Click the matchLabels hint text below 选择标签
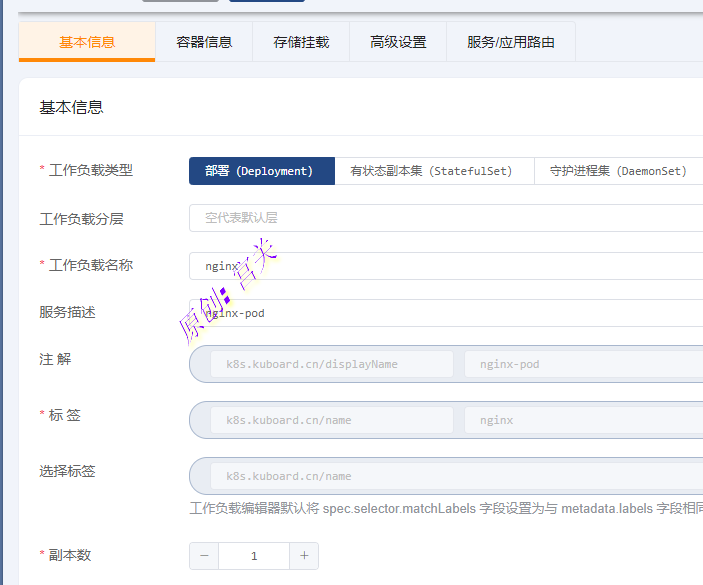703x585 pixels. click(x=445, y=509)
